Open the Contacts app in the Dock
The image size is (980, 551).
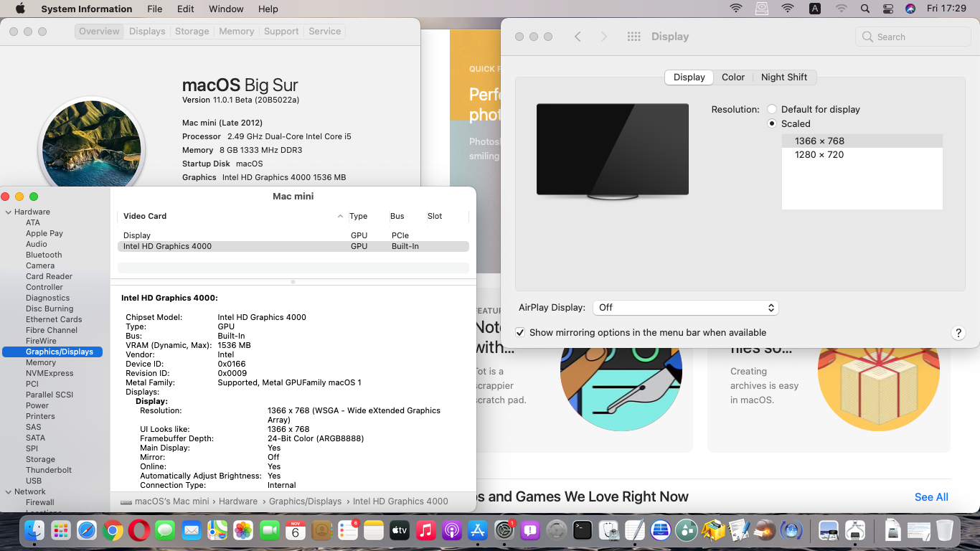pyautogui.click(x=321, y=531)
